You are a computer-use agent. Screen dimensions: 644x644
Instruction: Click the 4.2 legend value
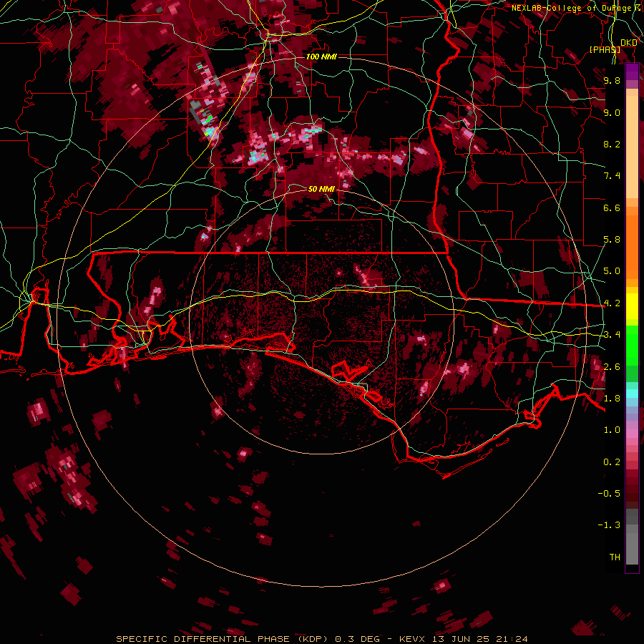pyautogui.click(x=612, y=303)
